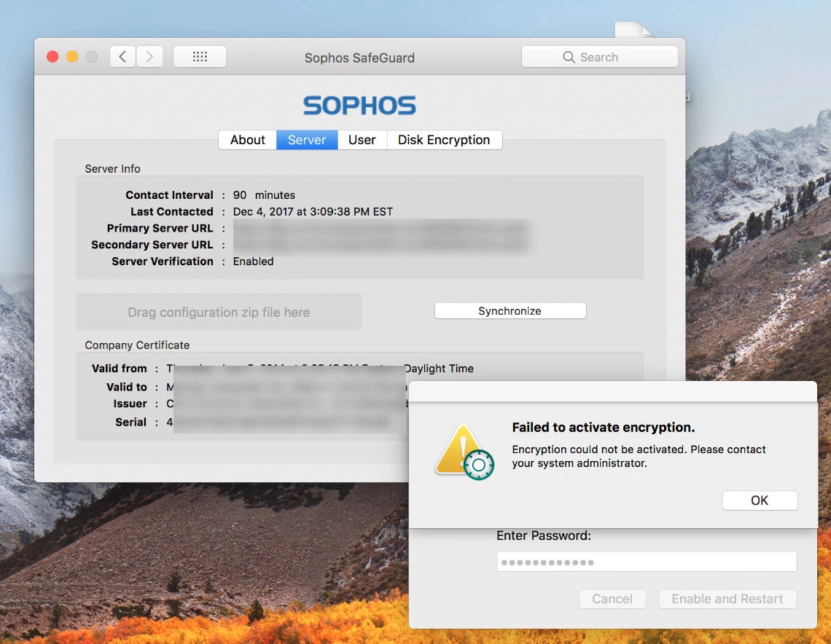Screen dimensions: 831x644
Task: Click the Drag configuration zip file area
Action: pos(219,312)
